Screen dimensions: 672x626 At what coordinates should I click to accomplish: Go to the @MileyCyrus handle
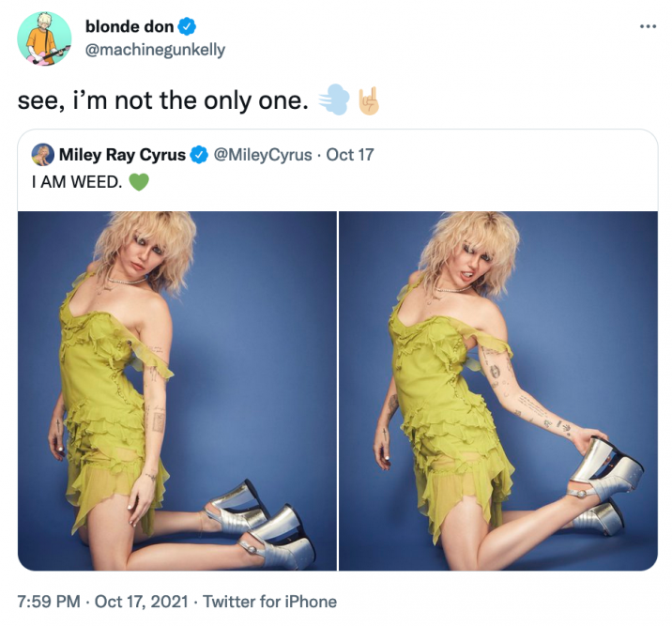coord(263,155)
